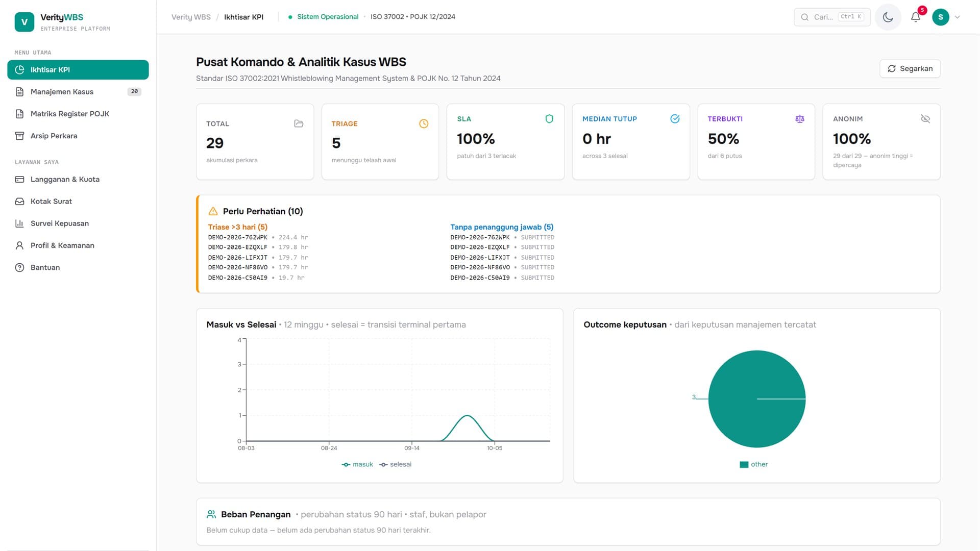Click the first SUBMITTED DEMO-2026-762WPK entry
The height and width of the screenshot is (551, 980).
coord(502,237)
